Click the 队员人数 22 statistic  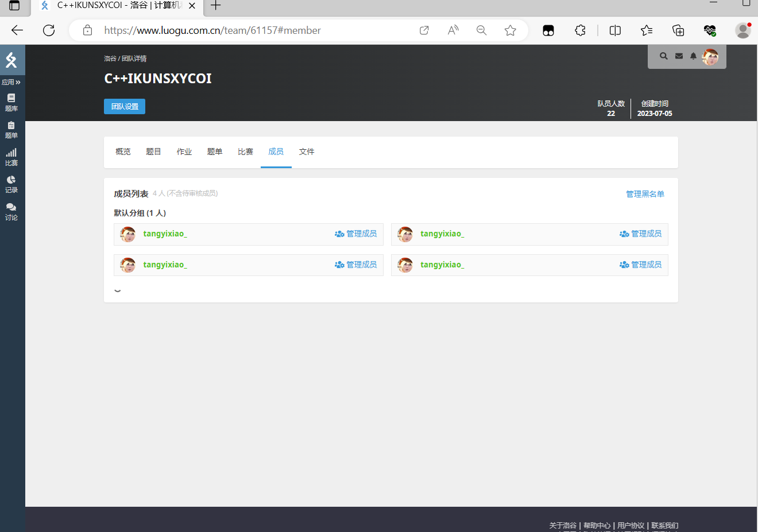click(x=611, y=108)
